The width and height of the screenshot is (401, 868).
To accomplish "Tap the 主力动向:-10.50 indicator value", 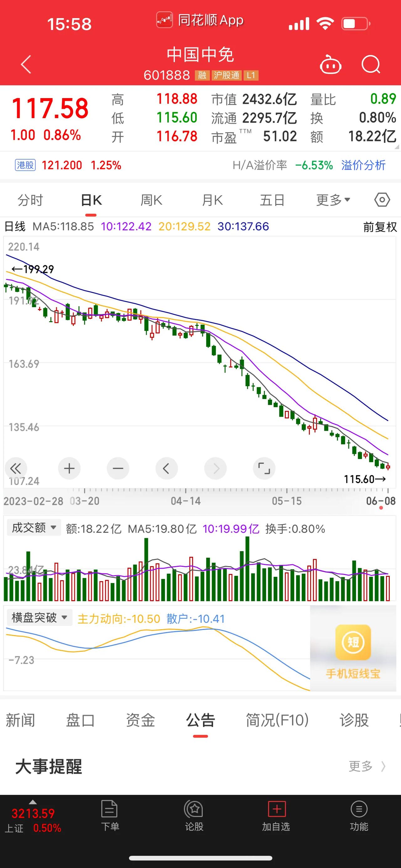I will tap(119, 619).
